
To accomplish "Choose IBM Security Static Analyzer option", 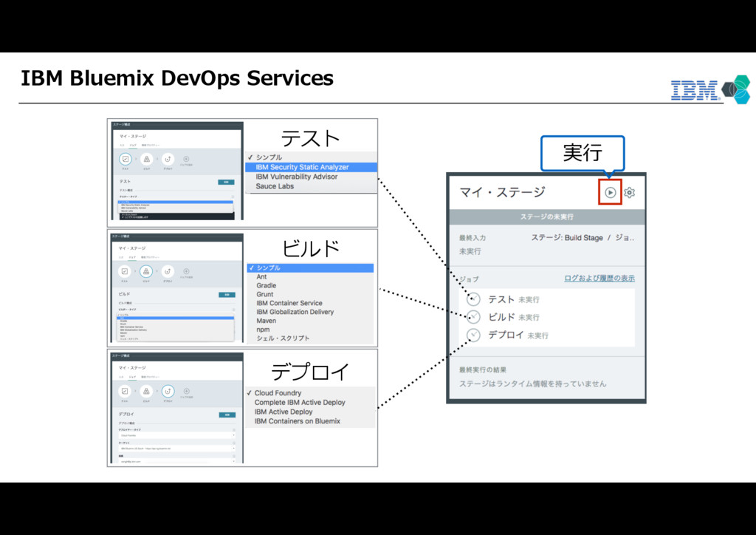I will pyautogui.click(x=311, y=167).
